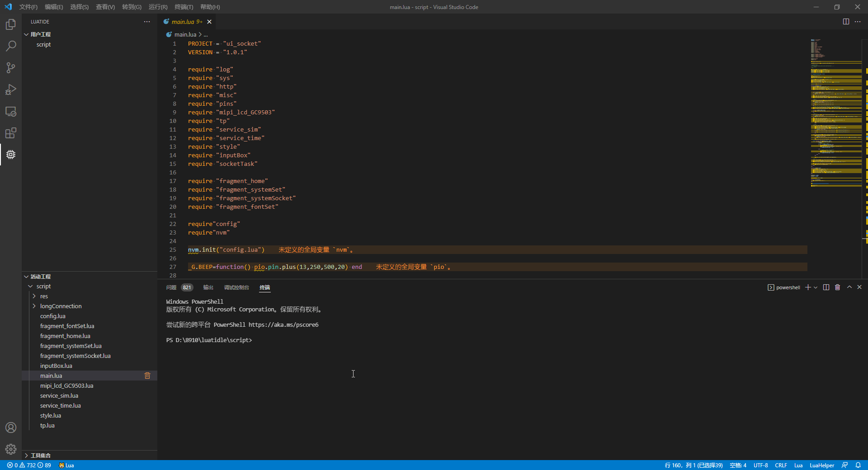Select the LuatIDE chip icon
The height and width of the screenshot is (470, 868).
click(11, 155)
